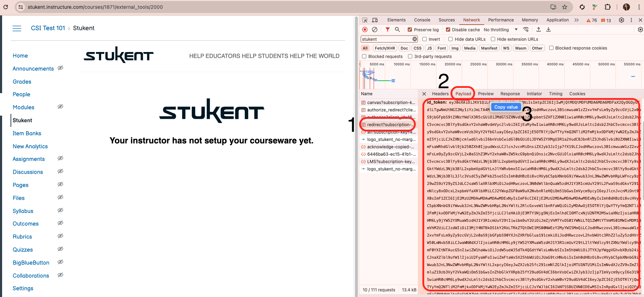Toggle visibility icon next to Announcements
The image size is (644, 297).
coord(60,68)
